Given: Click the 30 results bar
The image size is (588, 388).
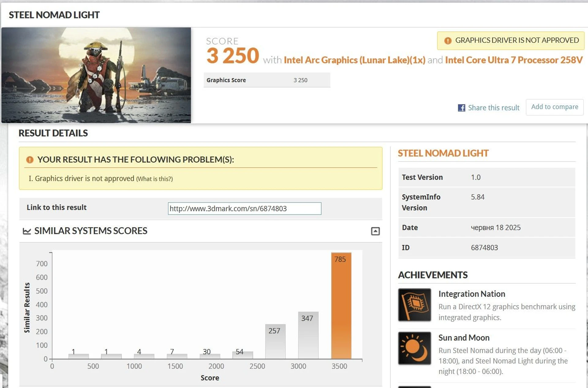Looking at the screenshot, I should click(210, 356).
